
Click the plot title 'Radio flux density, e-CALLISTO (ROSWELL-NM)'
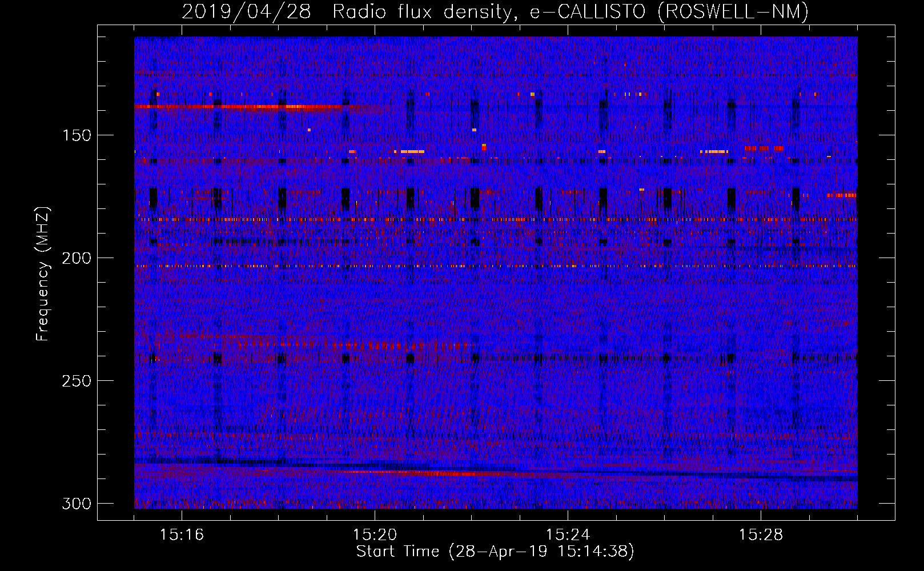(x=571, y=12)
